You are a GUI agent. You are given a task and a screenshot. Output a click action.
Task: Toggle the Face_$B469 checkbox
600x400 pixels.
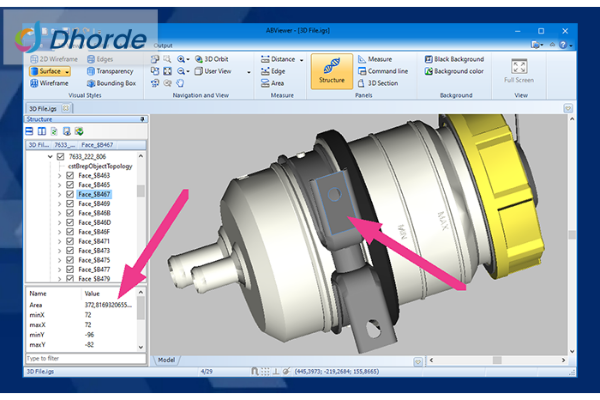coord(70,204)
